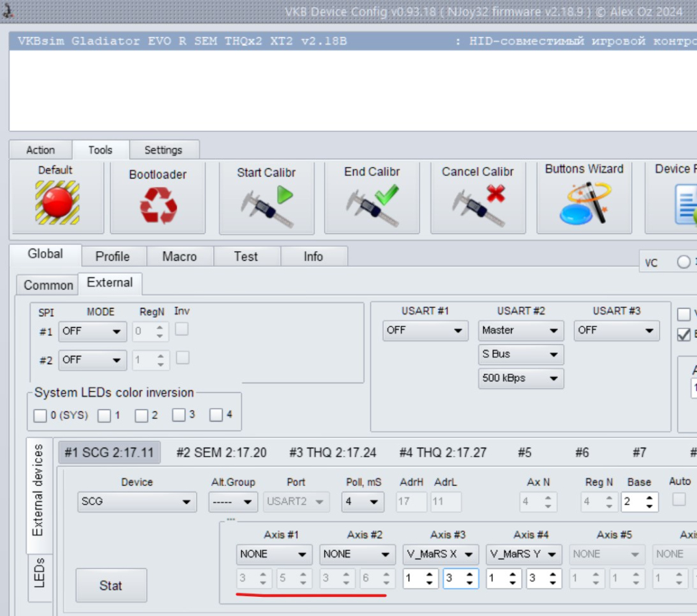
Task: Toggle LED 4 color inversion checkbox
Action: pos(216,415)
